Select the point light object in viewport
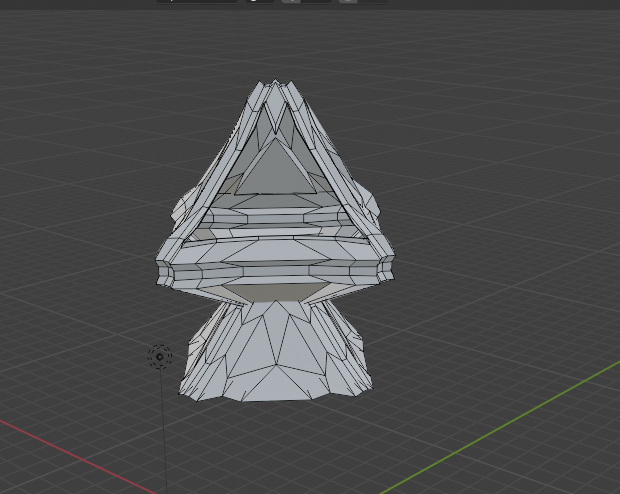The height and width of the screenshot is (494, 620). click(x=160, y=356)
